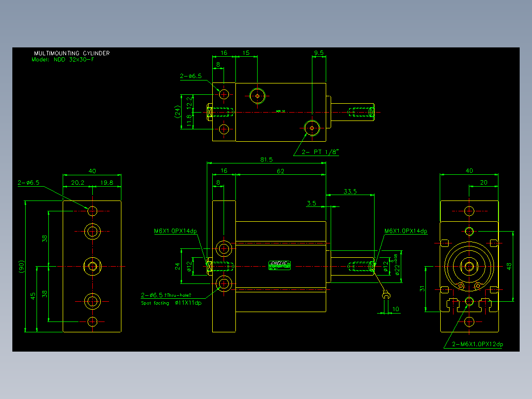The width and height of the screenshot is (532, 399).
Task: Select the 20 dimension in end view
Action: point(484,183)
